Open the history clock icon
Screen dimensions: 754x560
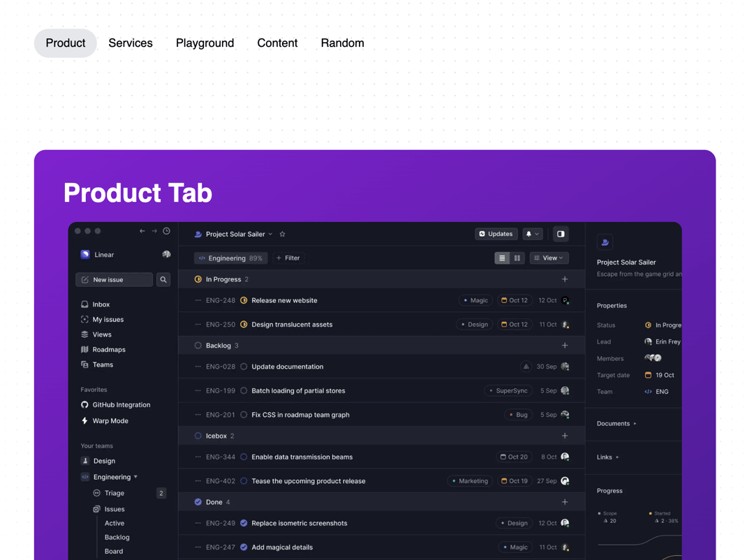(166, 231)
